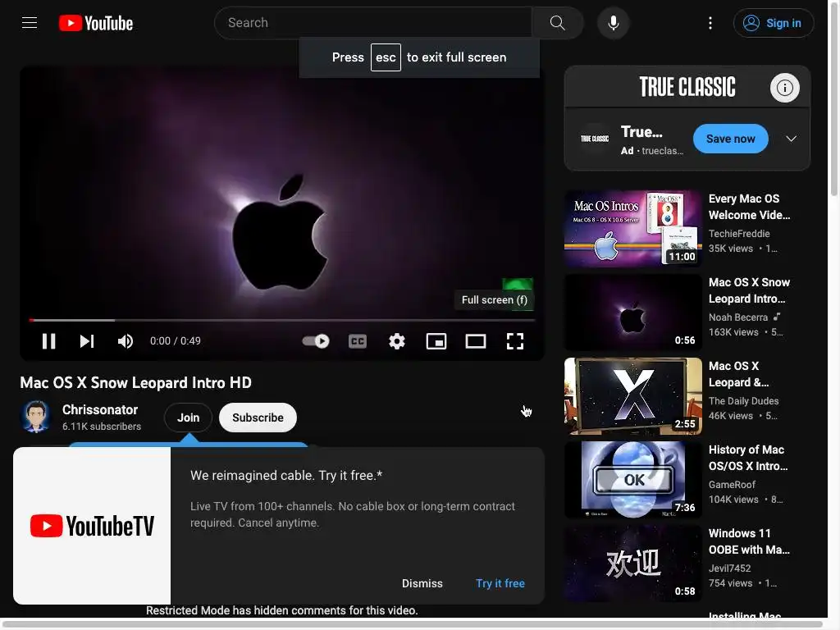This screenshot has width=840, height=630.
Task: Subscribe to Chrissonator channel
Action: pyautogui.click(x=258, y=418)
